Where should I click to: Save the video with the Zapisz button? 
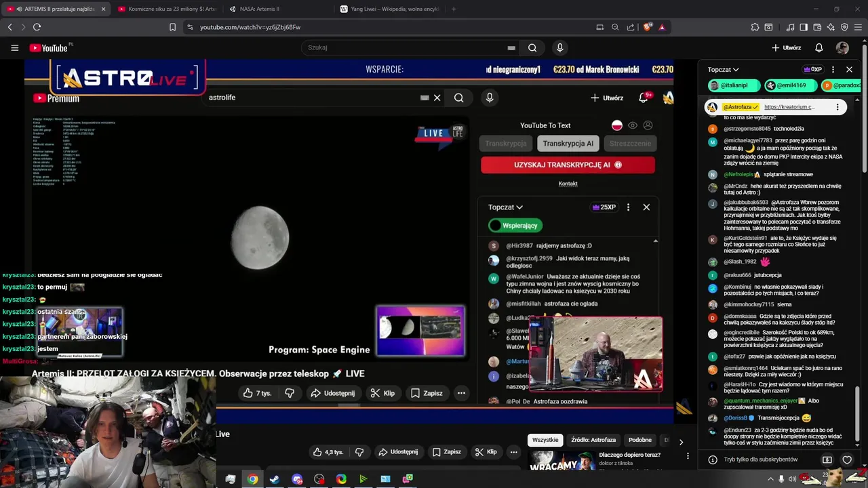[446, 452]
